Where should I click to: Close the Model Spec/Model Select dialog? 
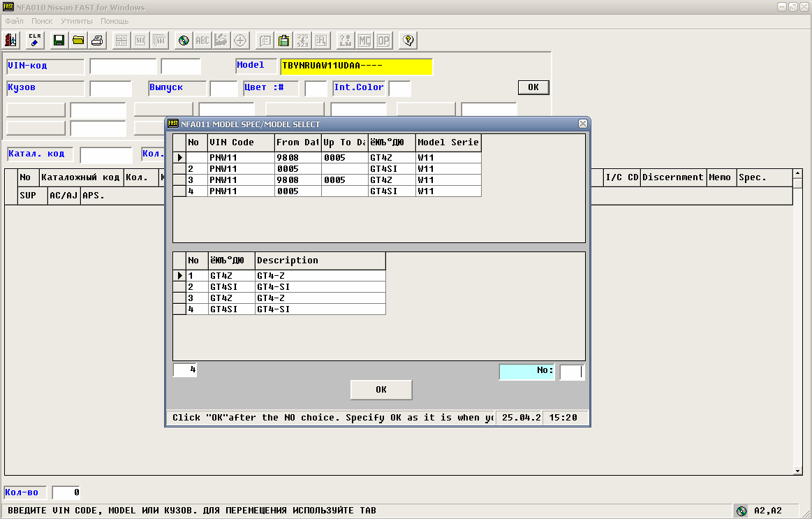(x=583, y=124)
